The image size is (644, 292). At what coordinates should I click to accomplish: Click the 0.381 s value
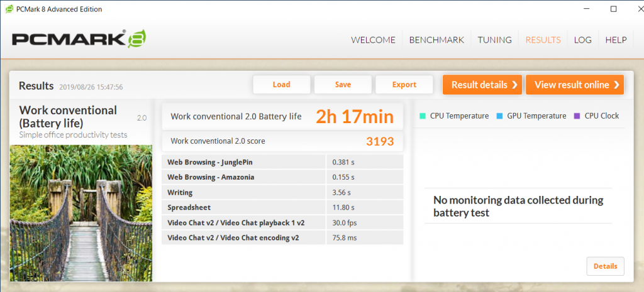(x=343, y=162)
